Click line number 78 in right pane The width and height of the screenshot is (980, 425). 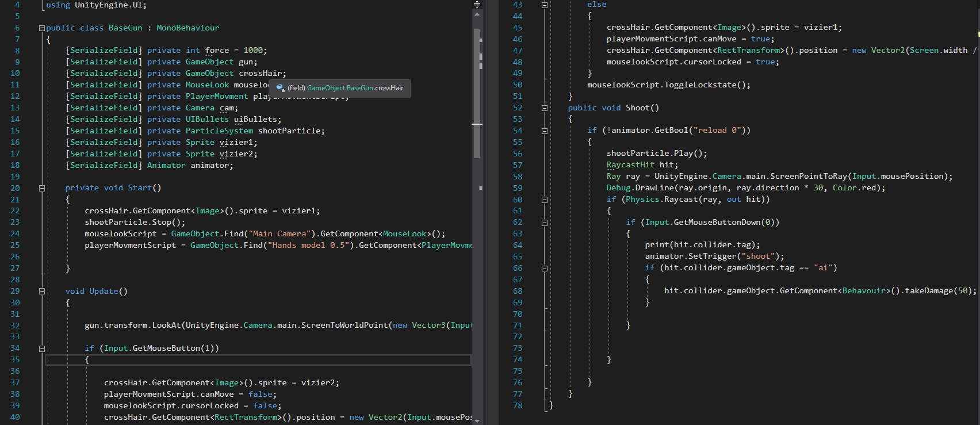pyautogui.click(x=518, y=405)
